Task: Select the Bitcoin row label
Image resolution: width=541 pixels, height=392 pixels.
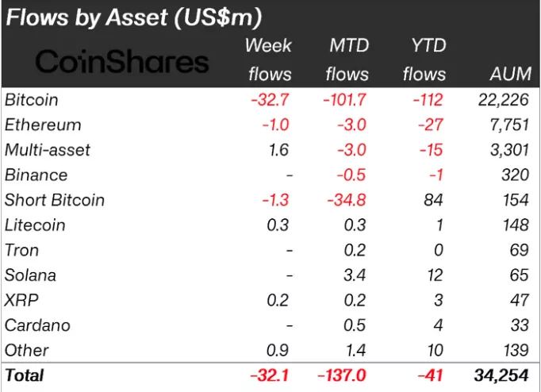Action: 31,100
